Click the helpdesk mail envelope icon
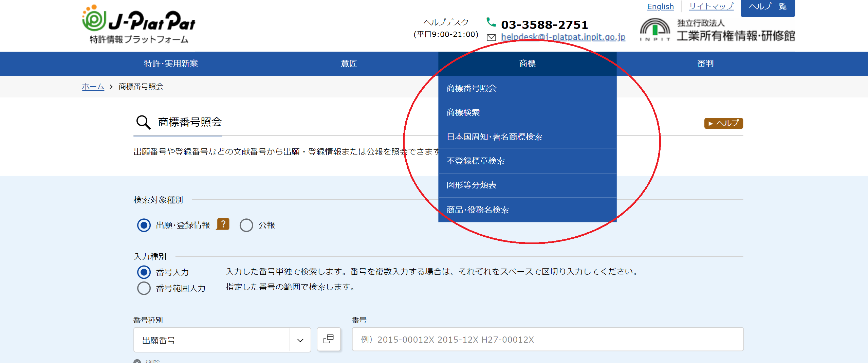Image resolution: width=868 pixels, height=363 pixels. click(491, 38)
